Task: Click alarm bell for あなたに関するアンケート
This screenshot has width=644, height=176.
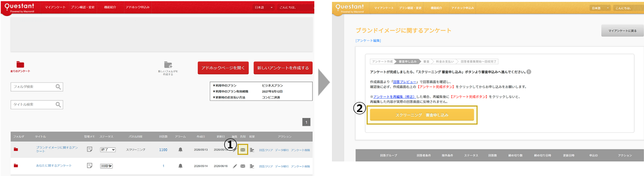Action: pos(180,165)
